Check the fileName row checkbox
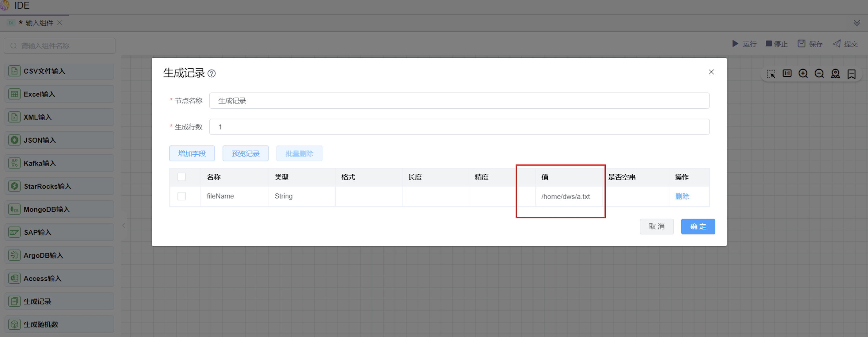Screen dimensions: 868x337 (182, 196)
